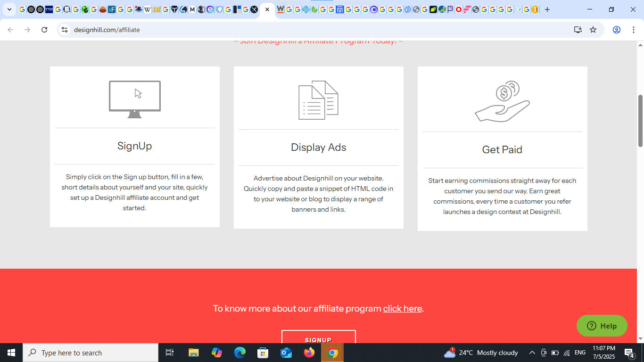644x362 pixels.
Task: Show hidden system tray icons
Action: pos(532,353)
